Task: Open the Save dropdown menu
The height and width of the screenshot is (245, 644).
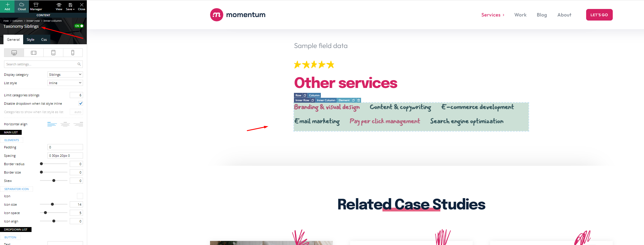Action: 70,6
